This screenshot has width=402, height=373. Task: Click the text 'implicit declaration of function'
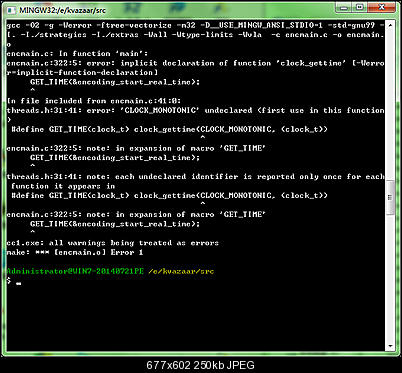pos(196,63)
